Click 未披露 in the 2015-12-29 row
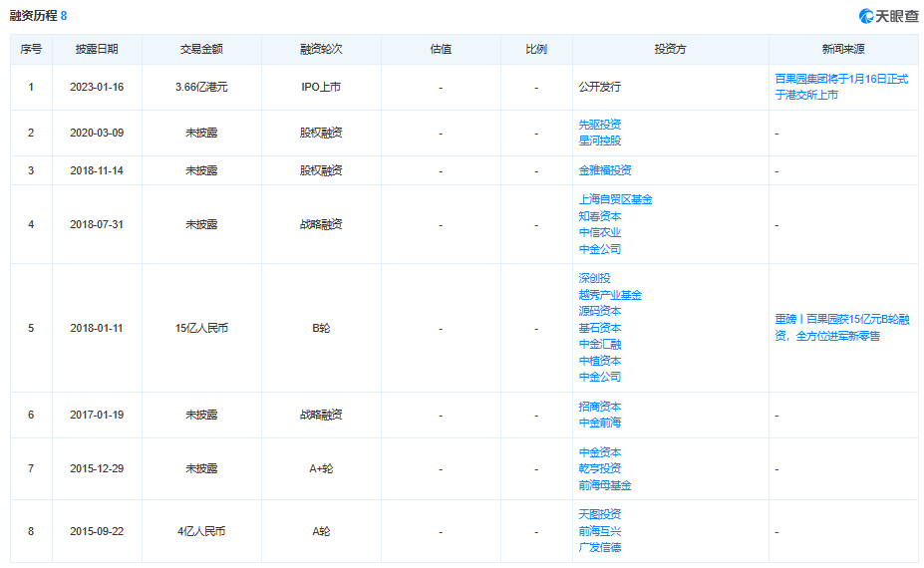Image resolution: width=924 pixels, height=568 pixels. [201, 468]
